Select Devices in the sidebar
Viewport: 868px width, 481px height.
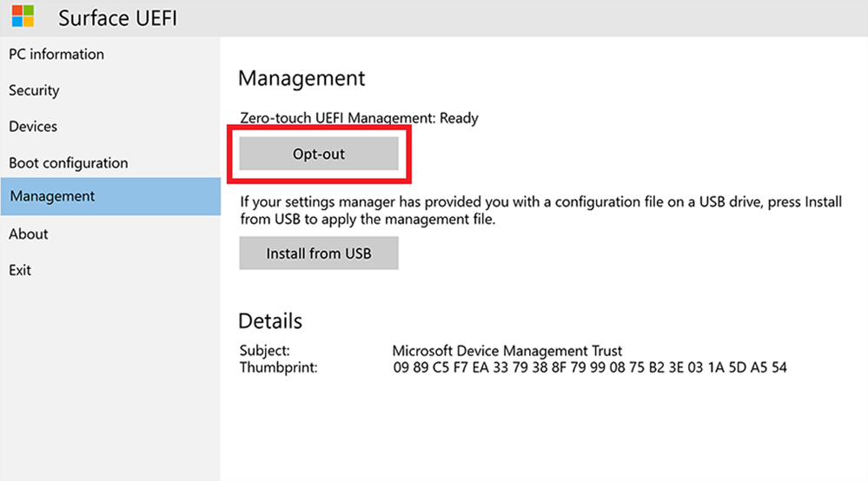(x=33, y=127)
